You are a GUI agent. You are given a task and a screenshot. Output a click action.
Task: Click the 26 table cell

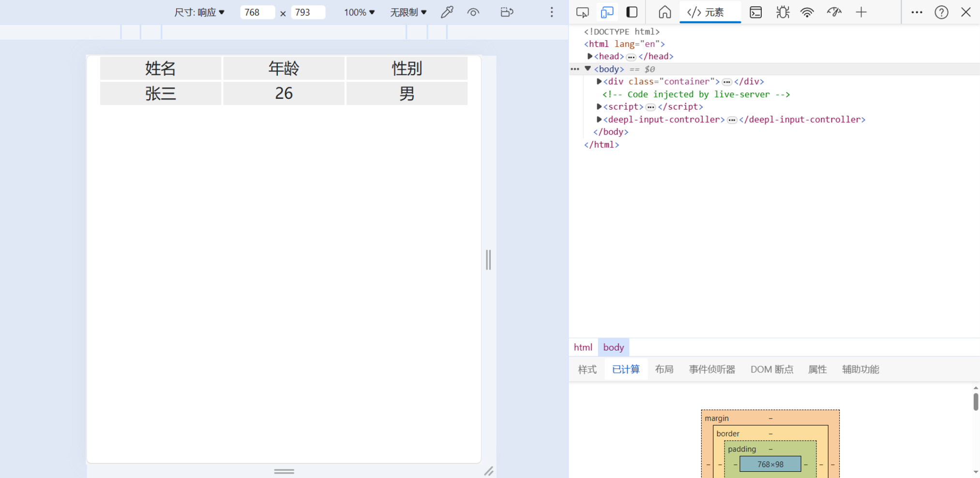[284, 93]
